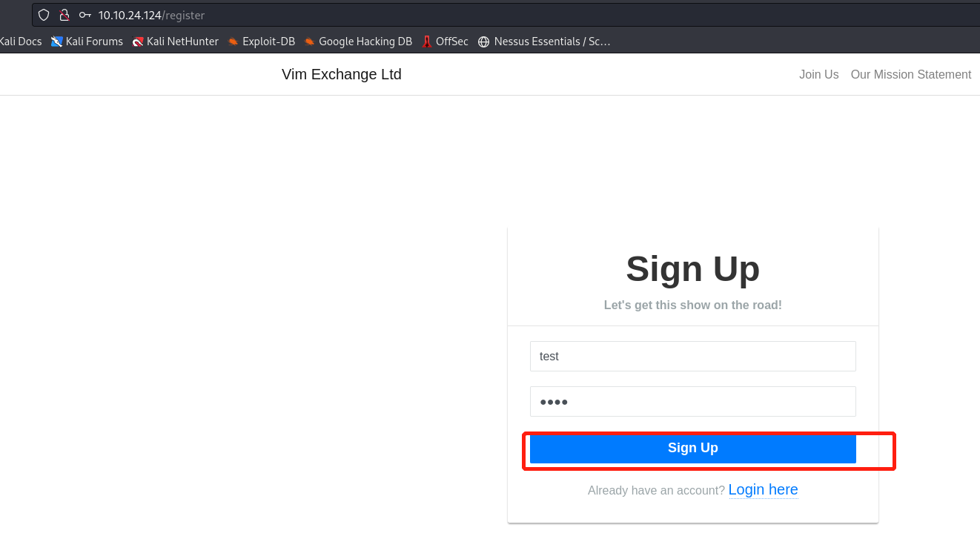Image resolution: width=980 pixels, height=539 pixels.
Task: Open Our Mission Statement page
Action: tap(910, 74)
